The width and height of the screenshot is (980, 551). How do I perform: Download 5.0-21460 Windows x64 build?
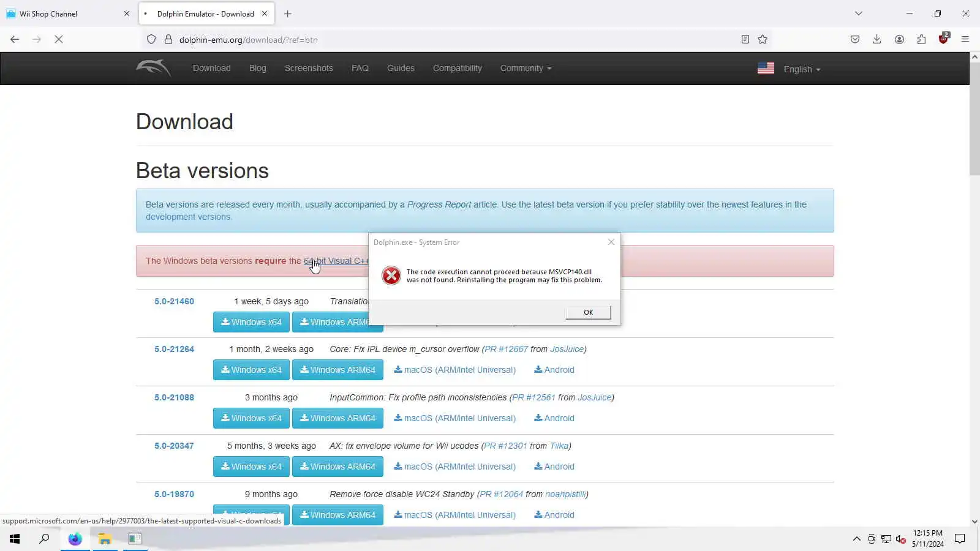pos(251,322)
